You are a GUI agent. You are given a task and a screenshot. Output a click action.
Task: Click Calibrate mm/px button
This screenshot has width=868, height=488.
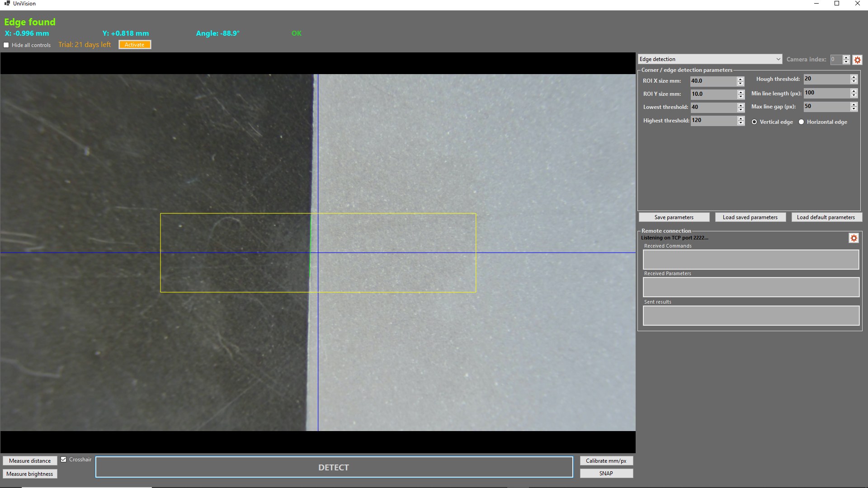tap(606, 461)
